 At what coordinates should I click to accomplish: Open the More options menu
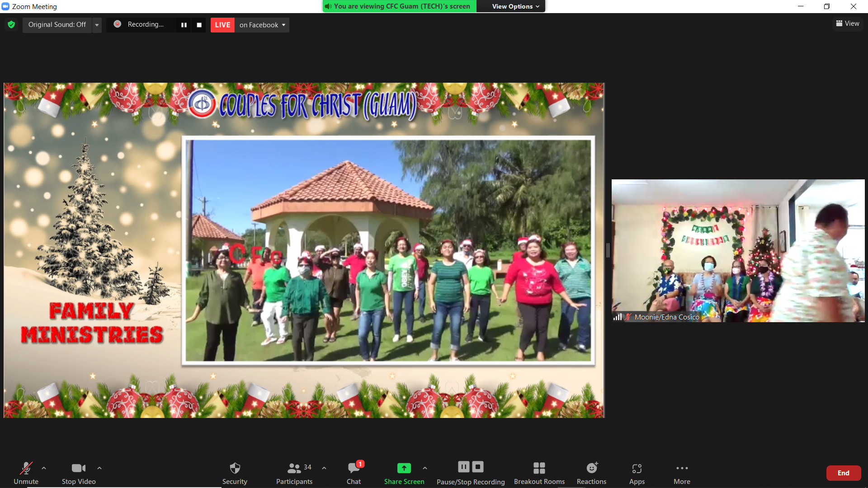682,473
